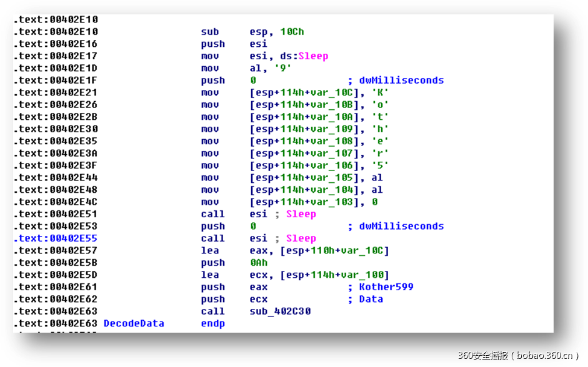This screenshot has height=367, width=588.
Task: Click var_104 in mov al line
Action: [x=332, y=190]
